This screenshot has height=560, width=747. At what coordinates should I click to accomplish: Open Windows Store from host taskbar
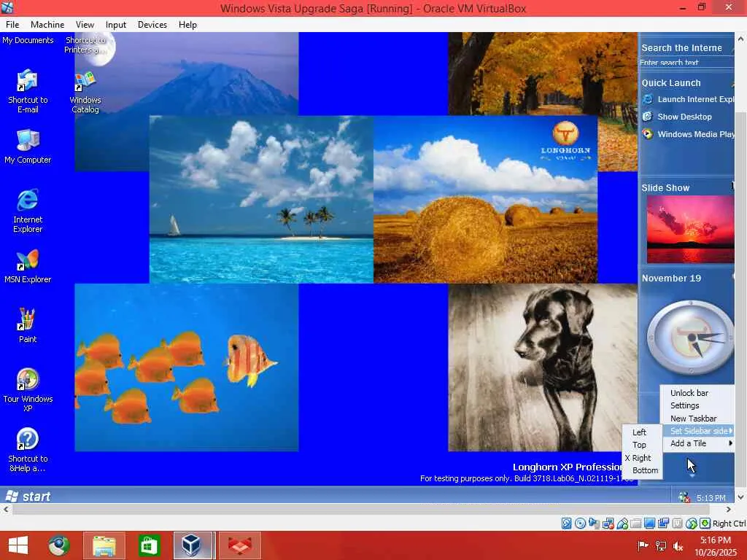click(x=149, y=545)
